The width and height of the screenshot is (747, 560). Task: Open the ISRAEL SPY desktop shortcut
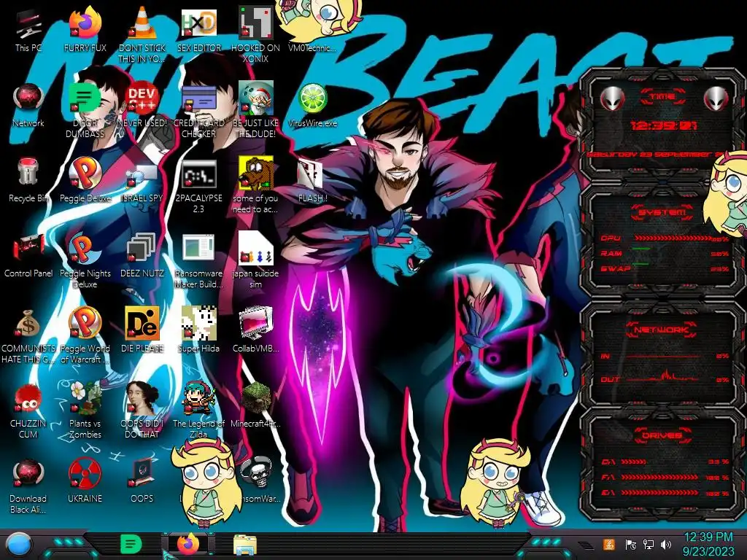coord(142,181)
